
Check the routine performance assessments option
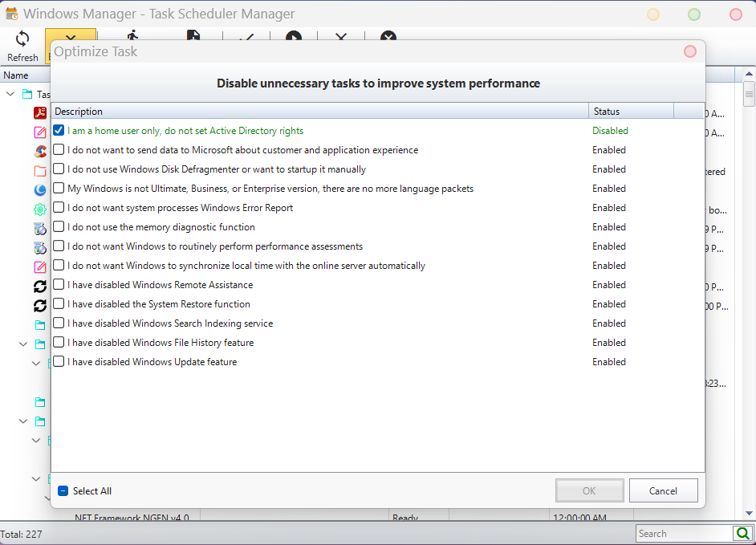pos(59,246)
